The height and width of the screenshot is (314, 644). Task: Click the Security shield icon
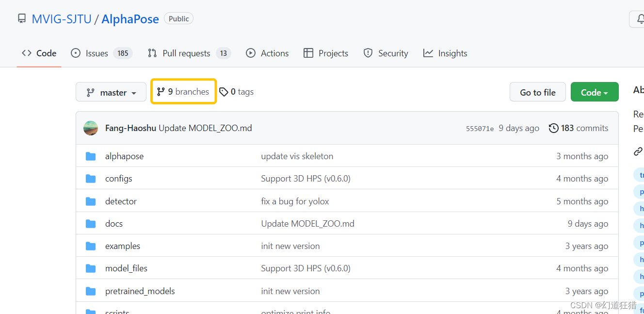coord(369,53)
